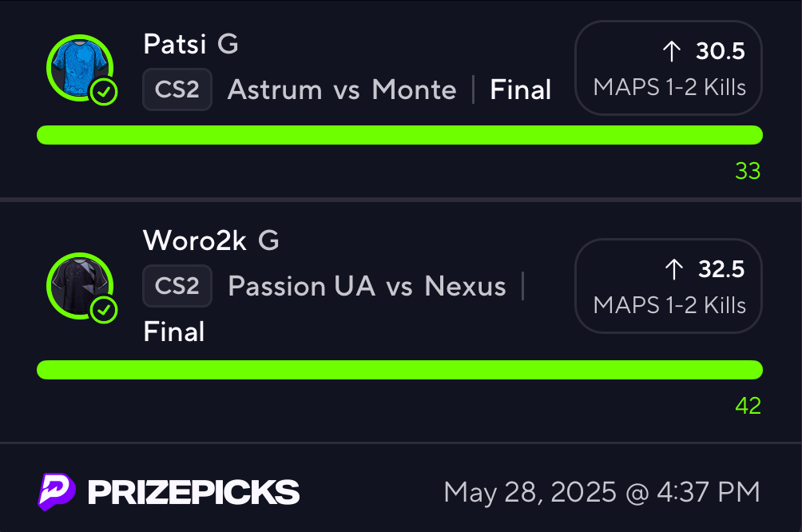
Task: Click the Astrum vs Monte matchup text
Action: (342, 90)
